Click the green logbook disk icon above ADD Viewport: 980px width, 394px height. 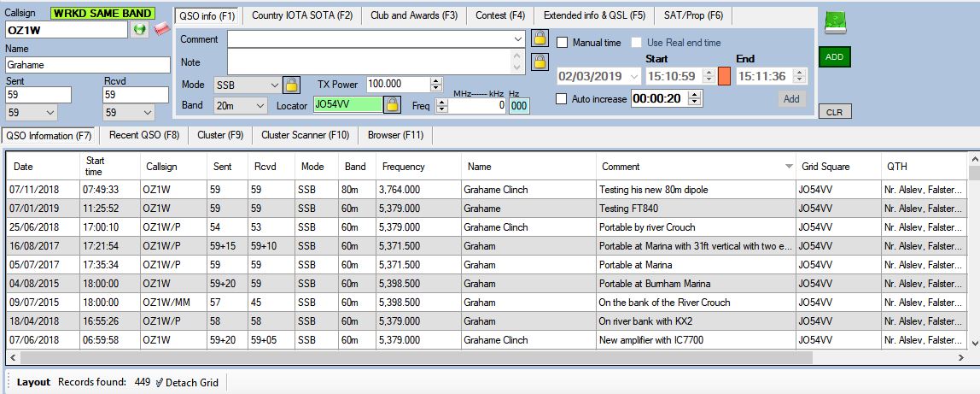(834, 23)
